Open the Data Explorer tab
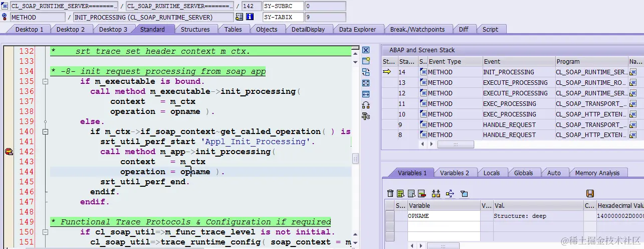Screen dimensions: 644x249 click(x=358, y=29)
